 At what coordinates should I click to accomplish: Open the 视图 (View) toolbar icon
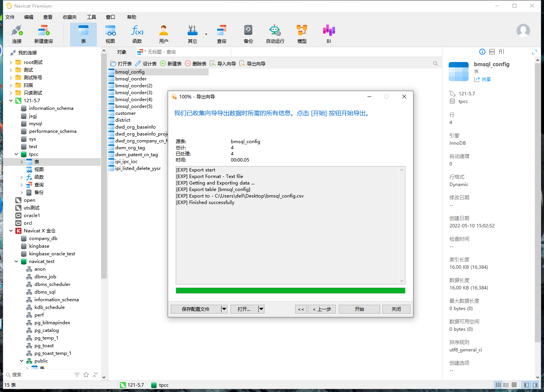pyautogui.click(x=110, y=34)
